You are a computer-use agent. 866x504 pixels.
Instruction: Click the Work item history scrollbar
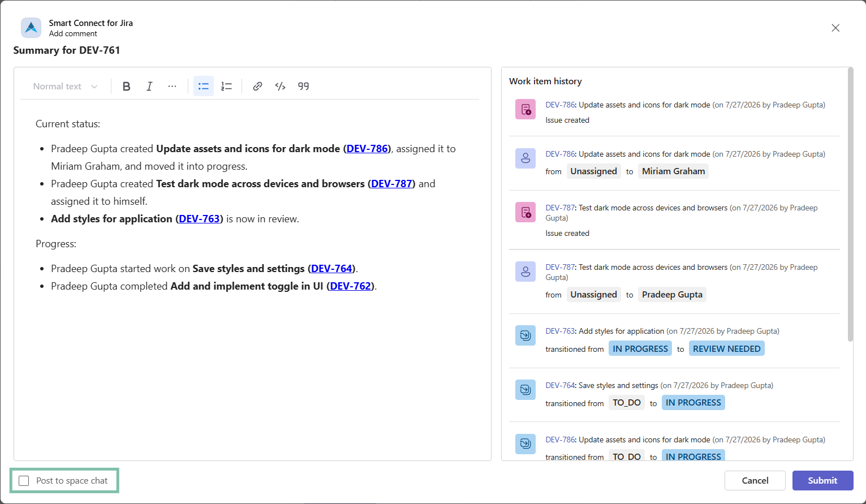[x=850, y=205]
